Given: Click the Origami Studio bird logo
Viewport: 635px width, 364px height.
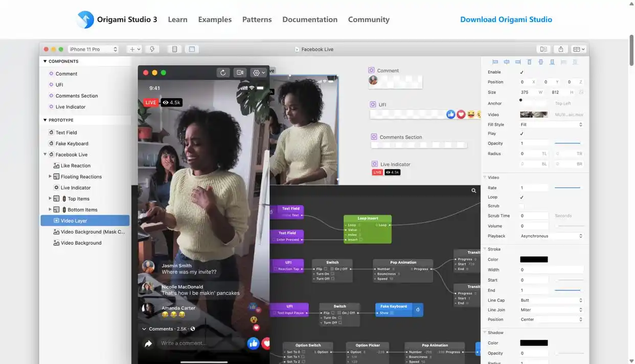Looking at the screenshot, I should pyautogui.click(x=85, y=19).
